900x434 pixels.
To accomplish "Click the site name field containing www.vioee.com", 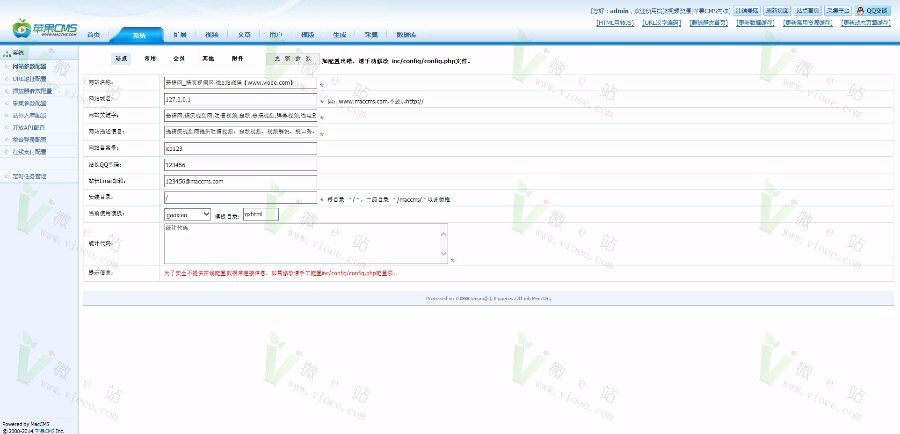I will coord(240,83).
